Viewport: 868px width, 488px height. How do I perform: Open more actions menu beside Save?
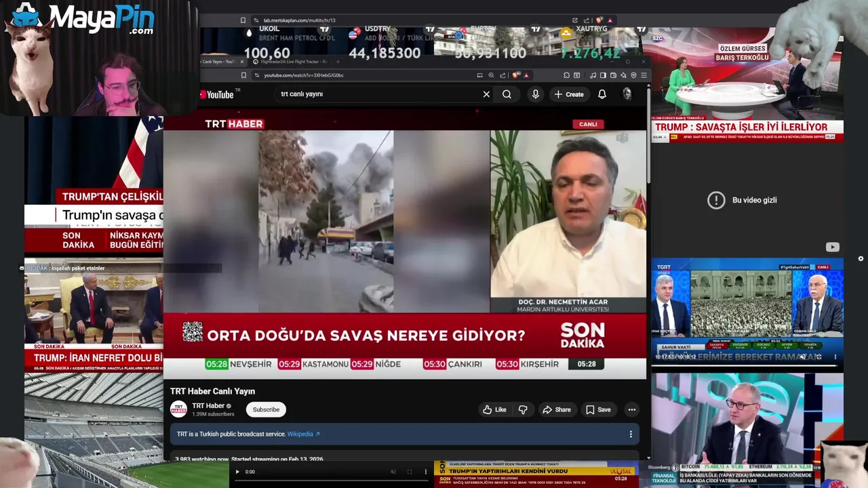click(631, 409)
